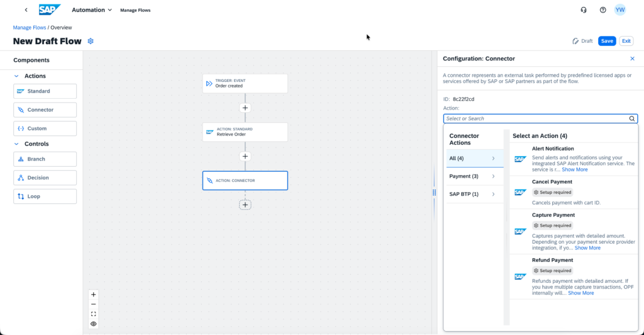Open the SAP logo home link
Viewport: 644px width, 335px height.
[x=50, y=10]
